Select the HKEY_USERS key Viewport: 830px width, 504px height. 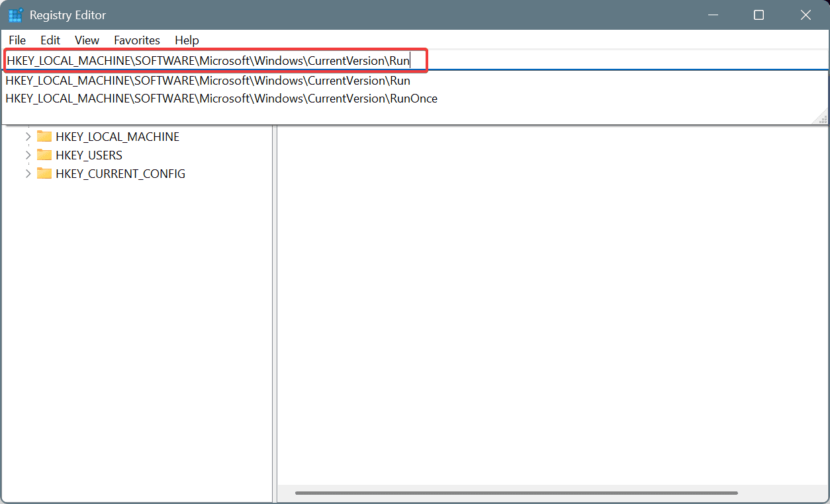point(89,155)
